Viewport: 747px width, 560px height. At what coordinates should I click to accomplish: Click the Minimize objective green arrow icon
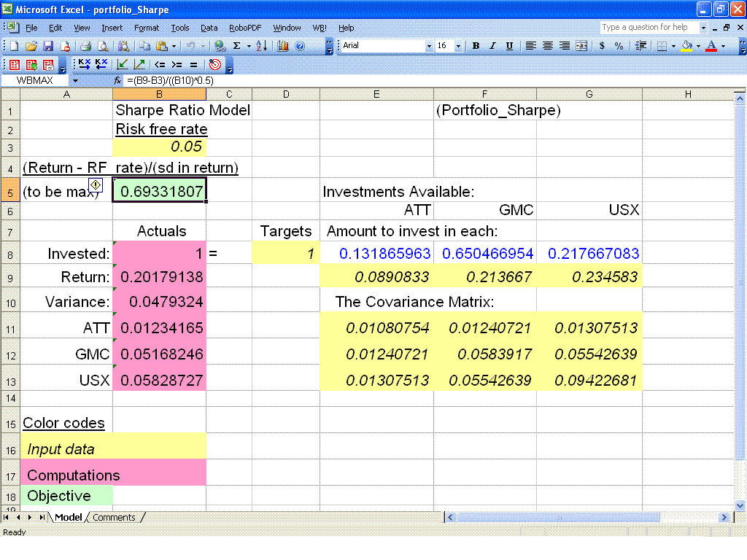pos(123,64)
